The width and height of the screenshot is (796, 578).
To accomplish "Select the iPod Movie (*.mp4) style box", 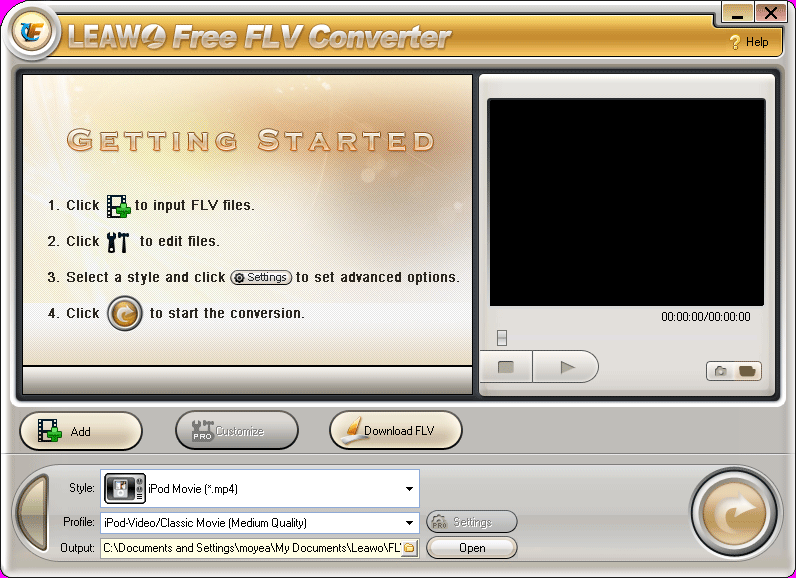I will pos(260,489).
